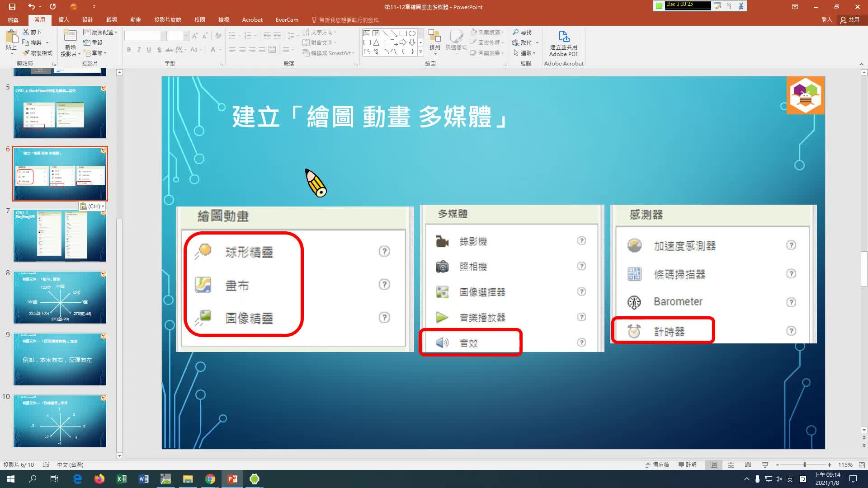Switch to the Slide Show (投影片放映) tab
Image resolution: width=868 pixels, height=488 pixels.
[x=168, y=20]
